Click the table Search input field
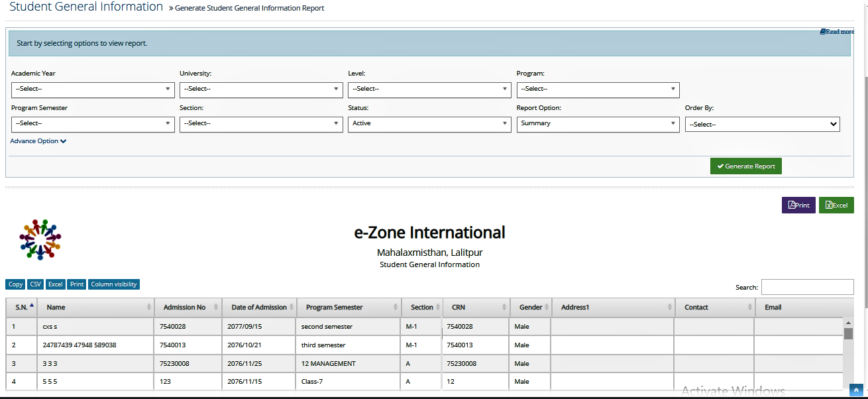868x399 pixels. [x=808, y=287]
